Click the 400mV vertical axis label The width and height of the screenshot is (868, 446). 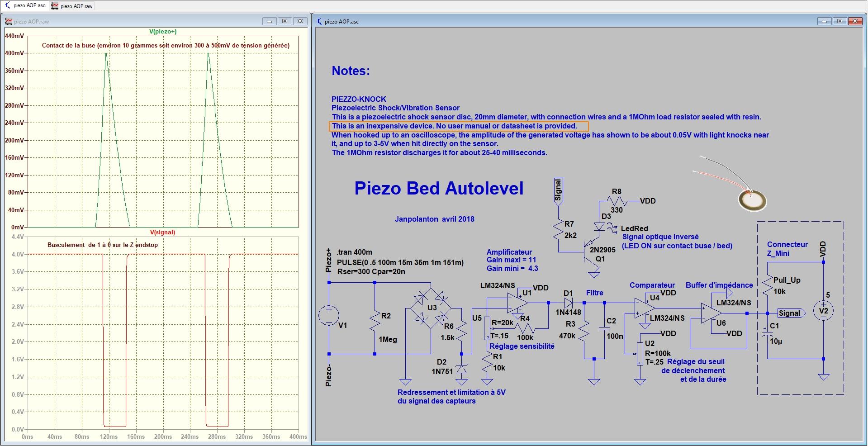(x=14, y=53)
